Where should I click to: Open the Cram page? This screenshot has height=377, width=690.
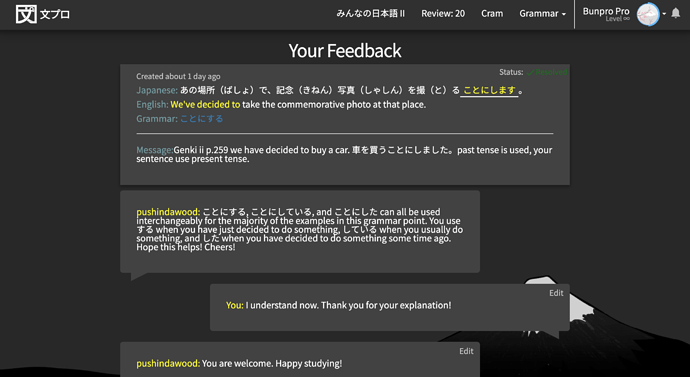pos(492,14)
